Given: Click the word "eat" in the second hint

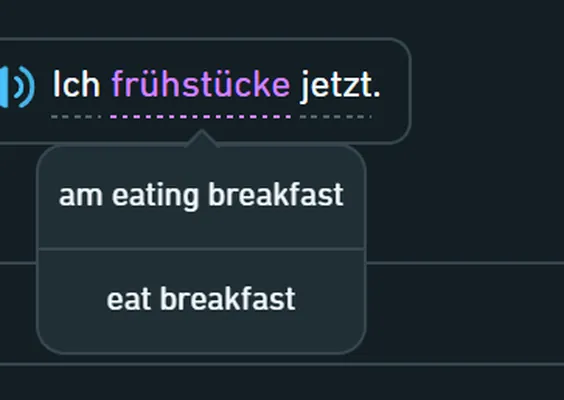Looking at the screenshot, I should [x=128, y=299].
